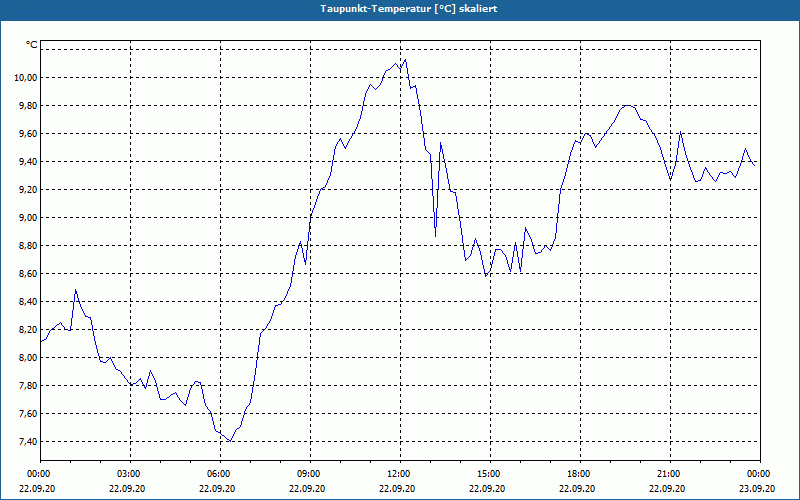
Task: Click the 22.09.20 date beneath 12:00
Action: coord(397,488)
